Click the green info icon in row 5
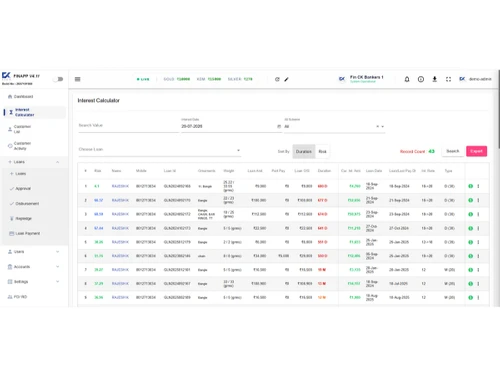 471,242
